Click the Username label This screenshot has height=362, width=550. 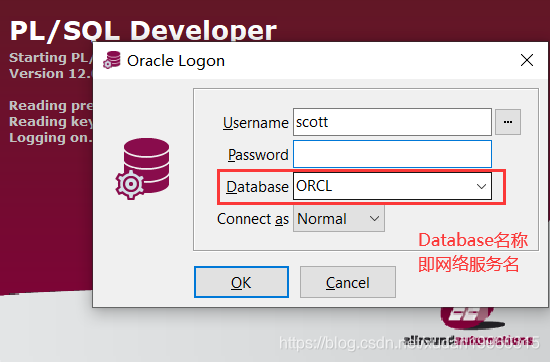pyautogui.click(x=256, y=123)
